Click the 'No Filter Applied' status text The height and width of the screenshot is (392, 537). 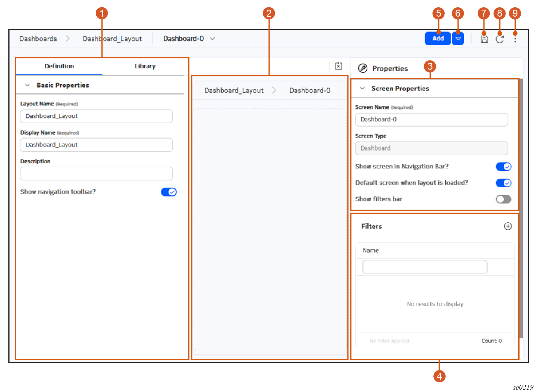point(389,341)
